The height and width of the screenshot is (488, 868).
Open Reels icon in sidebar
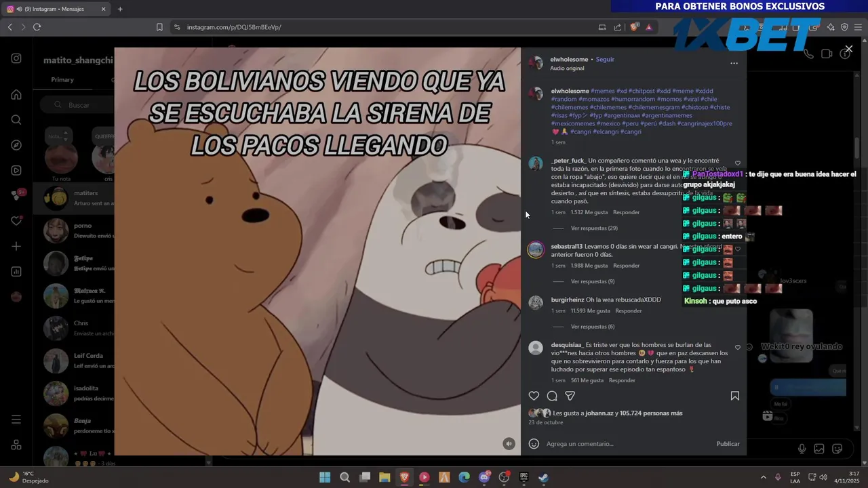pyautogui.click(x=16, y=170)
